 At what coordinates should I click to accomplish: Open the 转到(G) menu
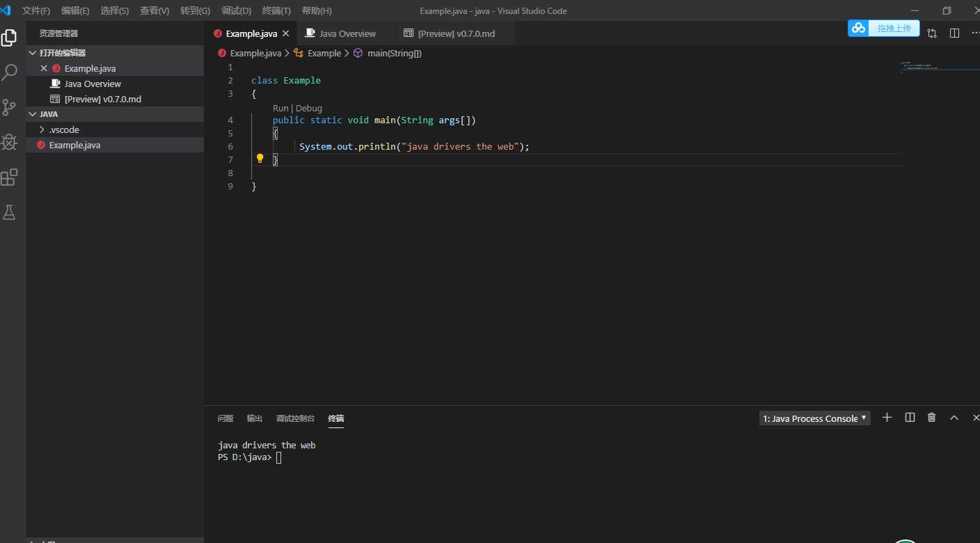195,11
